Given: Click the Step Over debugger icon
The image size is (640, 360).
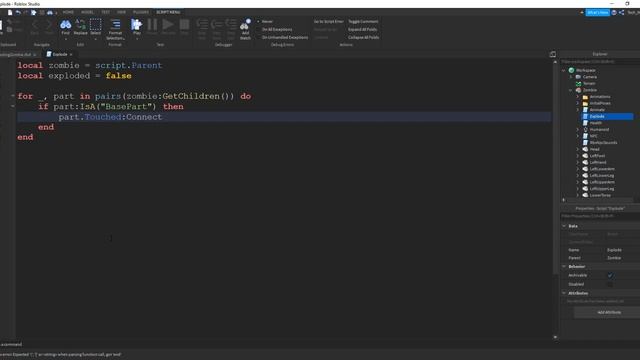Looking at the screenshot, I should coord(217,25).
